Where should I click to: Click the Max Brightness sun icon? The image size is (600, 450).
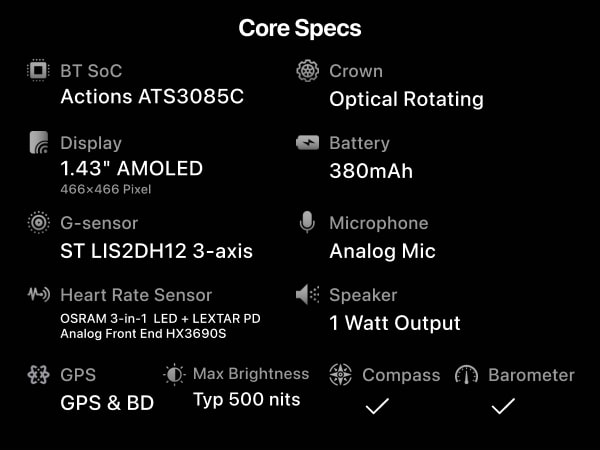174,374
